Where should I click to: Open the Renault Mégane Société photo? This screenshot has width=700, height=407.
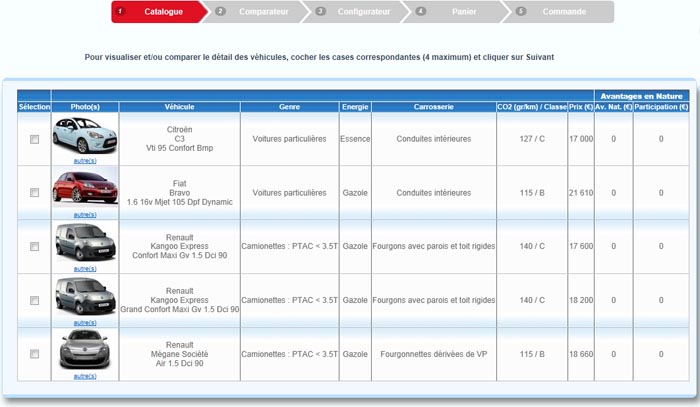[84, 350]
